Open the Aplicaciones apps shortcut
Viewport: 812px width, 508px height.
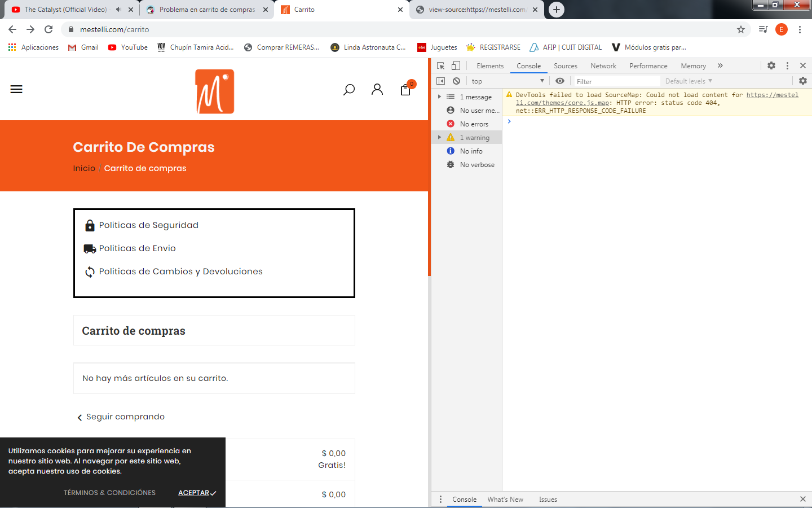point(33,47)
